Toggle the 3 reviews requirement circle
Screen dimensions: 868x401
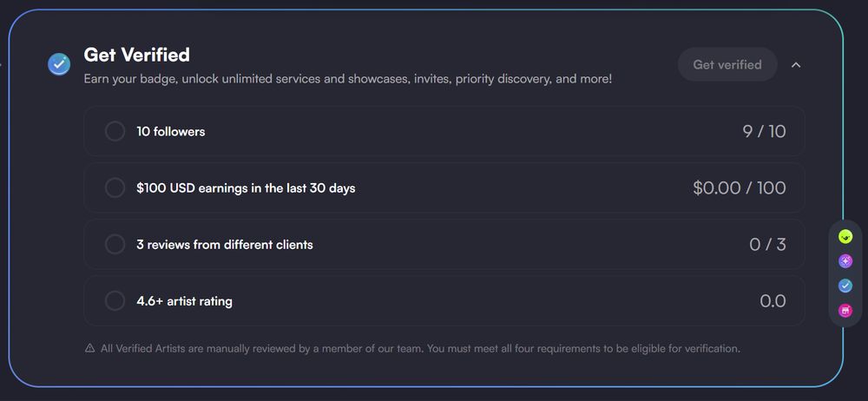coord(115,244)
